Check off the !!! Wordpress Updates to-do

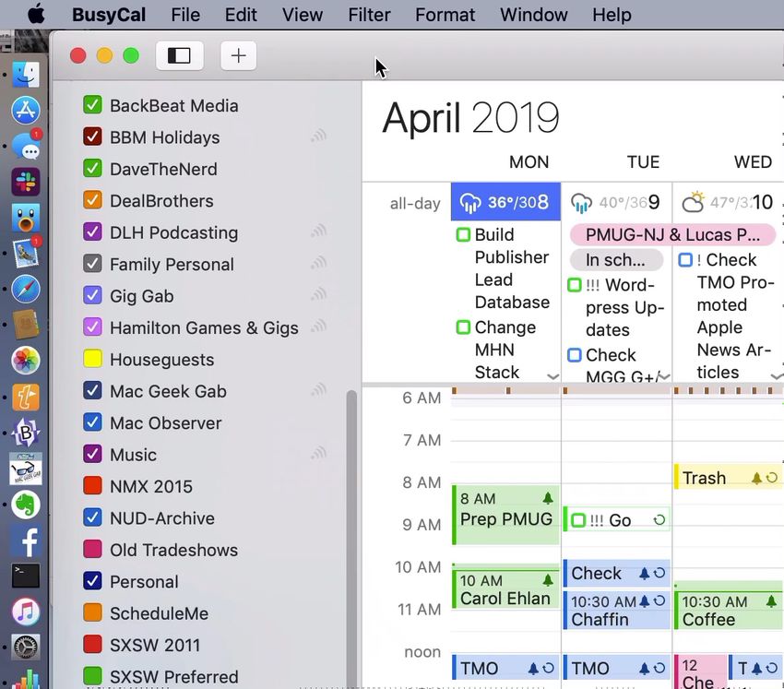tap(575, 285)
